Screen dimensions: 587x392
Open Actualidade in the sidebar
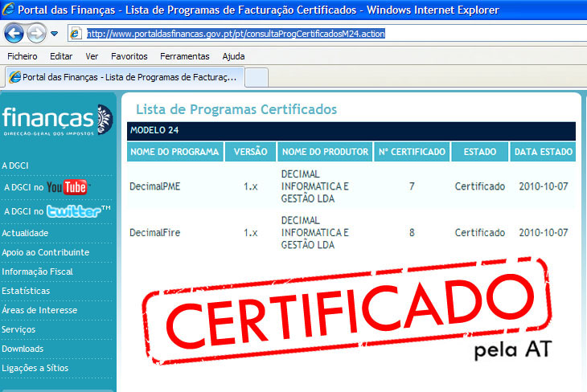(x=25, y=233)
